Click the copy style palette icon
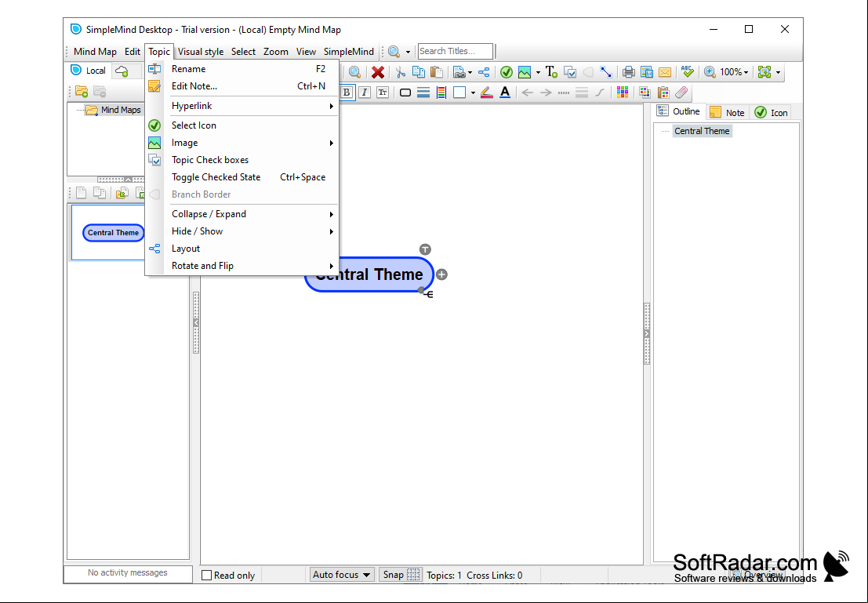Image resolution: width=868 pixels, height=603 pixels. [x=645, y=93]
